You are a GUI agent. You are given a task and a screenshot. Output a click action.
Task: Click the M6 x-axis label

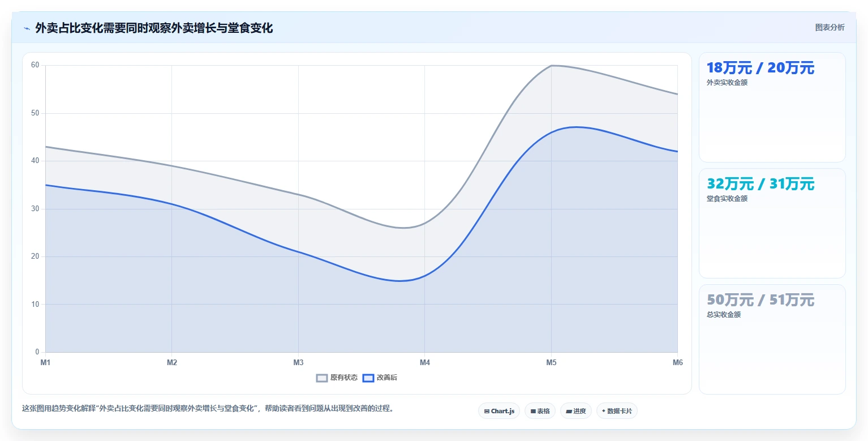[677, 362]
